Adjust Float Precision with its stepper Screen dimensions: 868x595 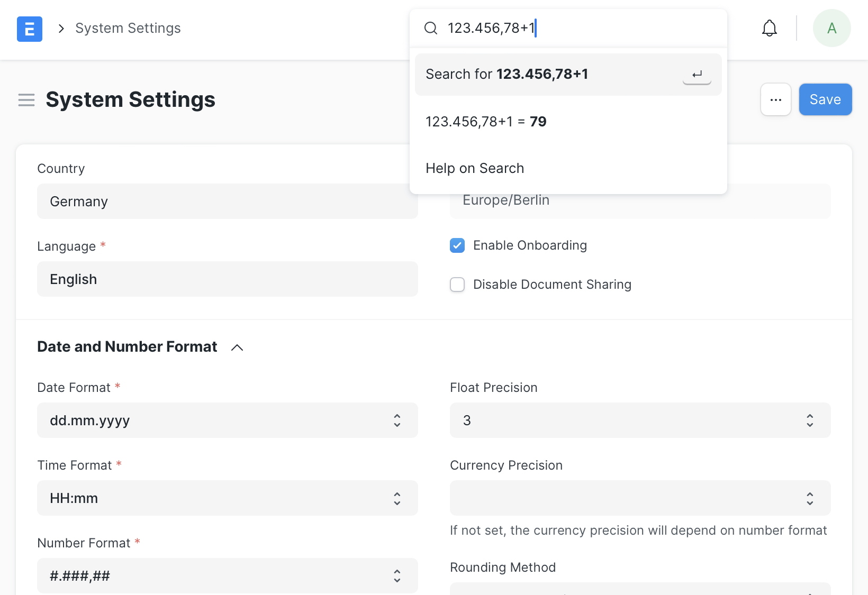(x=809, y=420)
